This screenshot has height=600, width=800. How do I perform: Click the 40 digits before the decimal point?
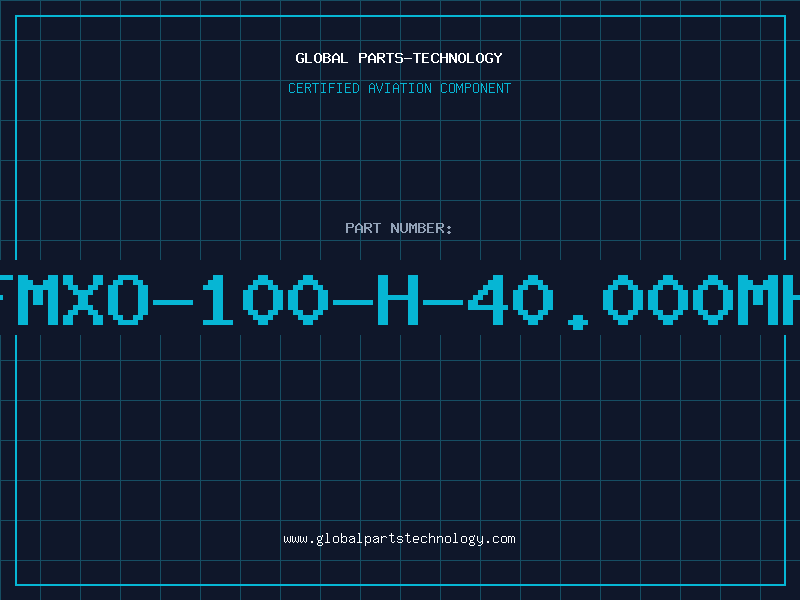pos(510,300)
